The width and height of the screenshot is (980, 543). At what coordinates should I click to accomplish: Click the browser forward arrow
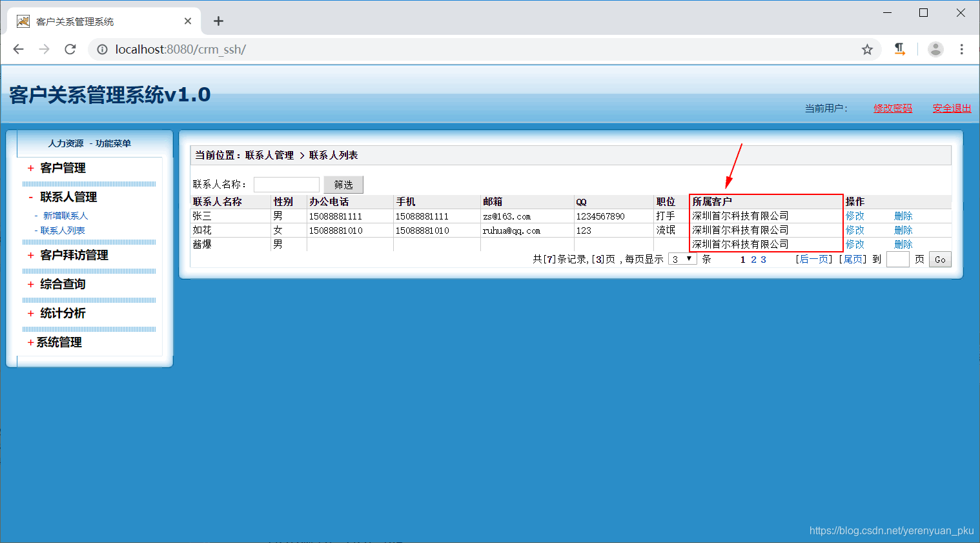click(x=44, y=49)
